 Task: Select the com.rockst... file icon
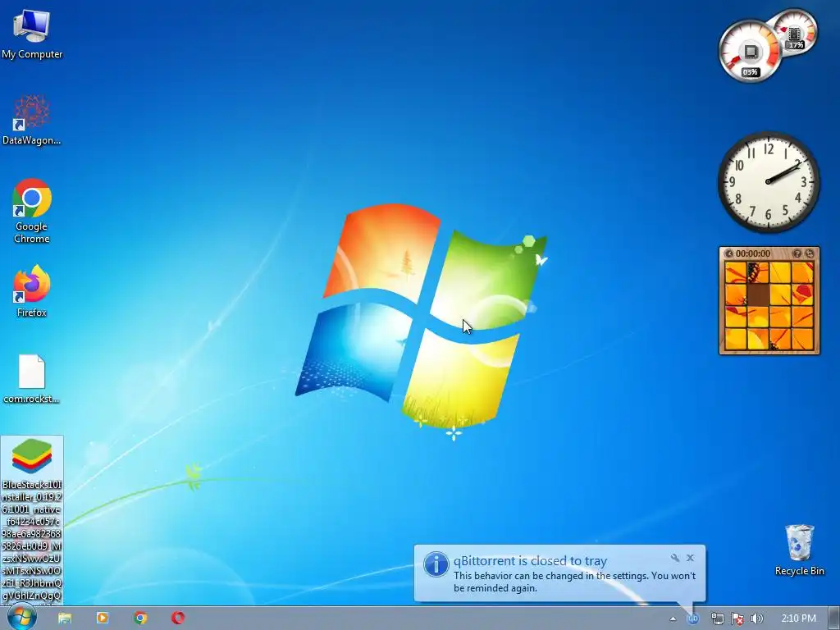point(32,379)
